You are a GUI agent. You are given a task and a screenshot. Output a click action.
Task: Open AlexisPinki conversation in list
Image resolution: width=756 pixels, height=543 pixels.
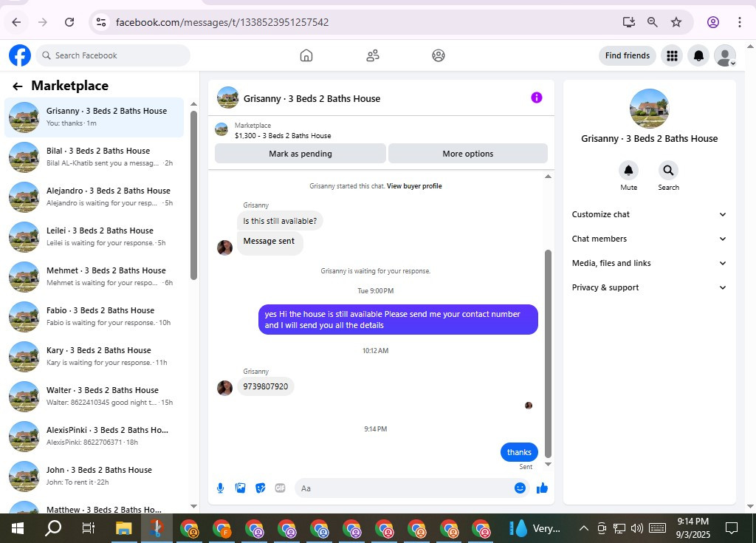(x=94, y=437)
